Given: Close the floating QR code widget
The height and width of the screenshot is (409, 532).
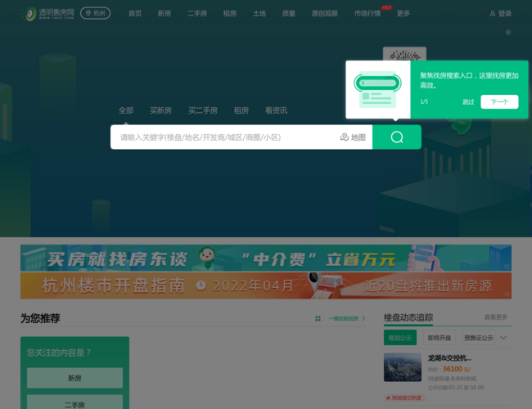Looking at the screenshot, I should point(508,32).
